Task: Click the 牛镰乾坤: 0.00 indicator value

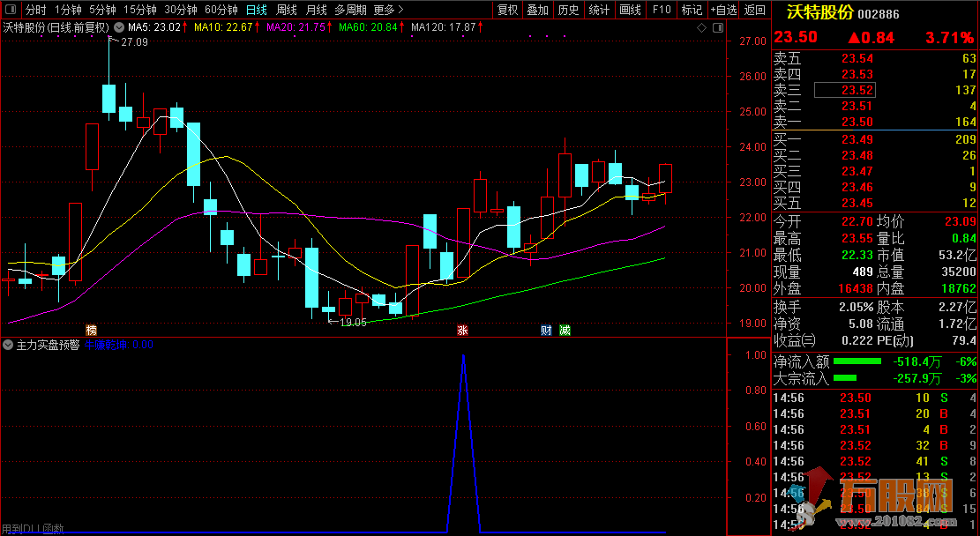Action: click(x=119, y=345)
